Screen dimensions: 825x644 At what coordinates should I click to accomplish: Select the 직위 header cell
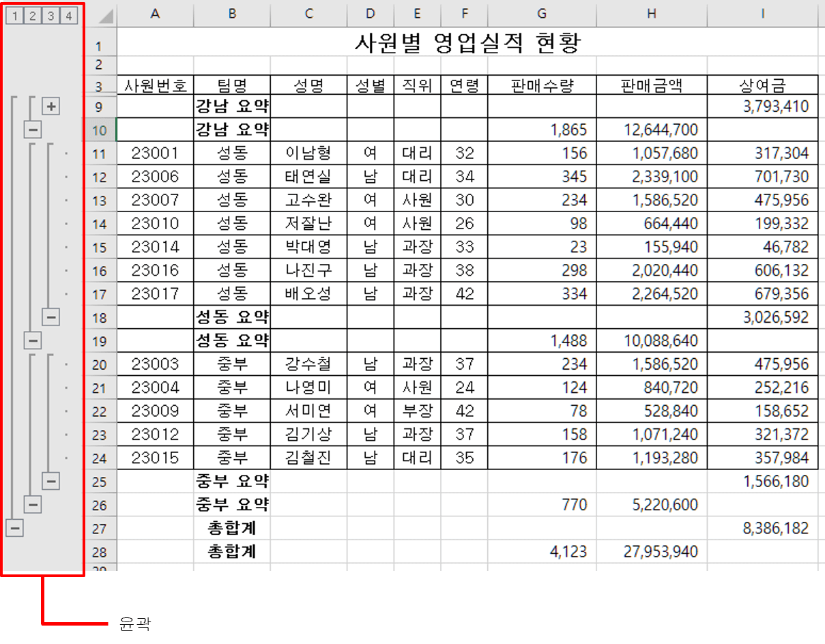(417, 85)
